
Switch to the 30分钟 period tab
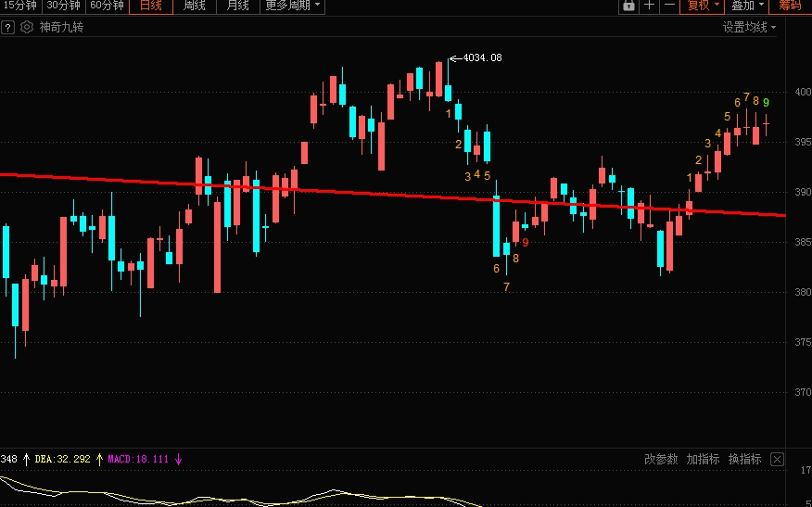[64, 6]
